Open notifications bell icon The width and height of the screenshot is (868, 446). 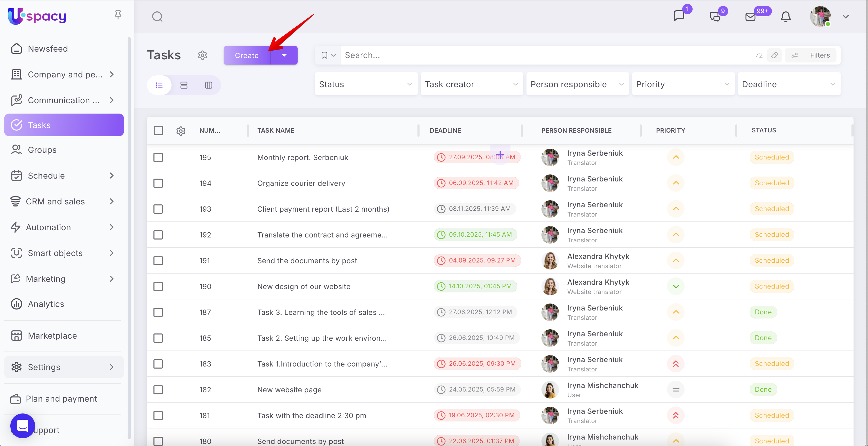click(785, 17)
